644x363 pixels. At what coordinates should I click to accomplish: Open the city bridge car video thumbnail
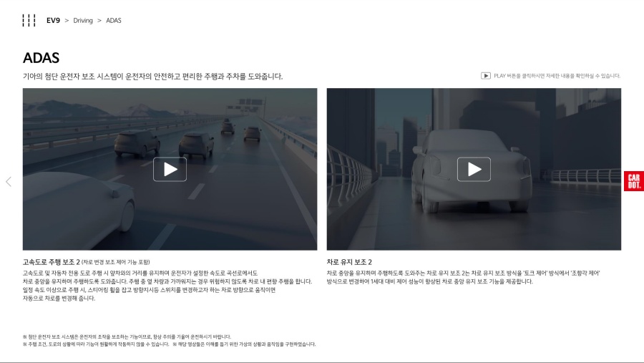tap(474, 169)
